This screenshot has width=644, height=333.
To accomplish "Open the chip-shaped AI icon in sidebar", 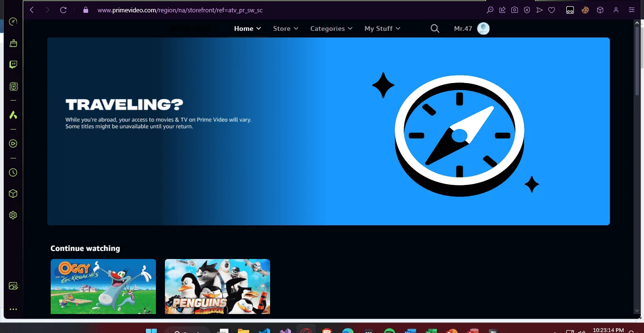I will 13,86.
